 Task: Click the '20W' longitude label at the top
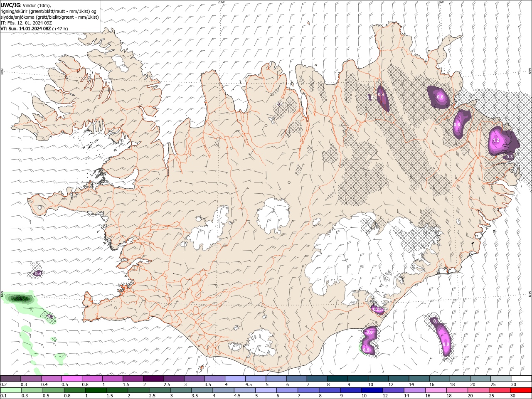point(221,2)
